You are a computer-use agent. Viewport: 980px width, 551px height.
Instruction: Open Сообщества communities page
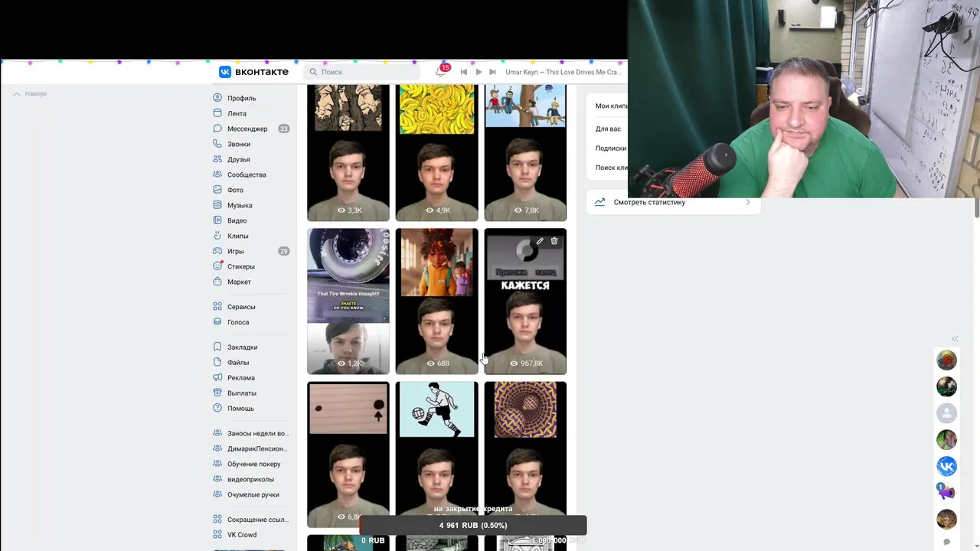[247, 174]
